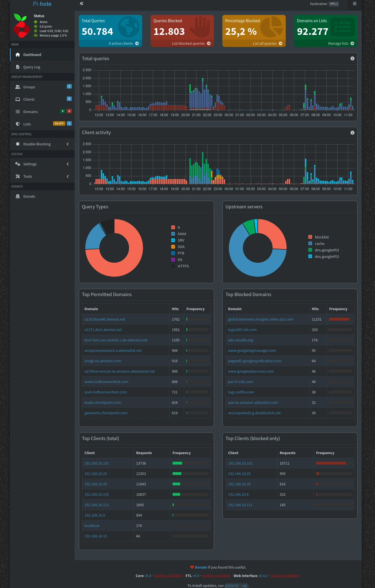Screen dimensions: 375x588
Task: Toggle the AAAA query type checkbox
Action: [x=173, y=234]
